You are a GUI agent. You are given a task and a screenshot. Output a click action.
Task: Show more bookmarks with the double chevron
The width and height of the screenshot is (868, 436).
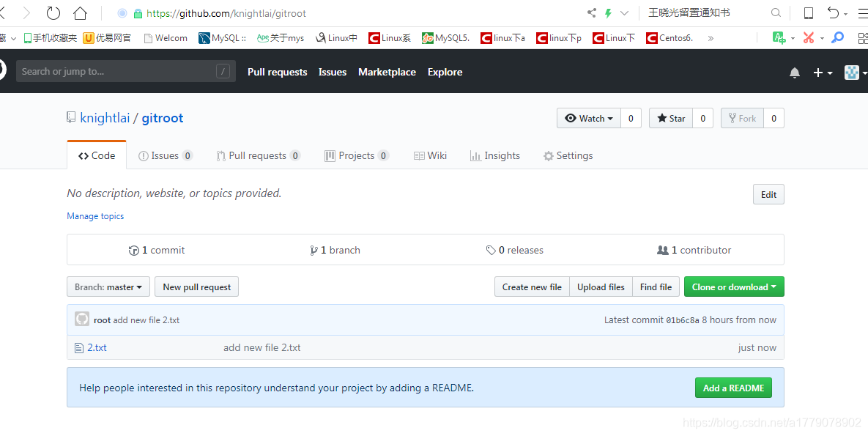tap(711, 37)
